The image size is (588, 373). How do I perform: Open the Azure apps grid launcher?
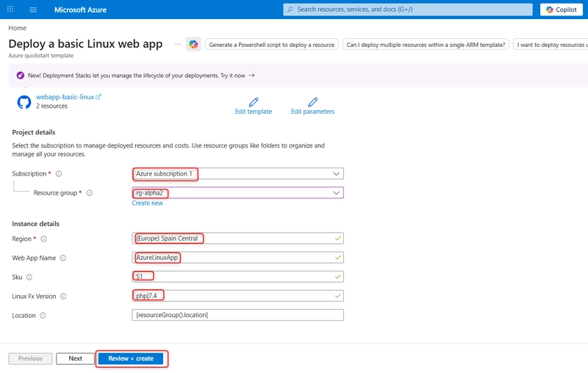[10, 9]
